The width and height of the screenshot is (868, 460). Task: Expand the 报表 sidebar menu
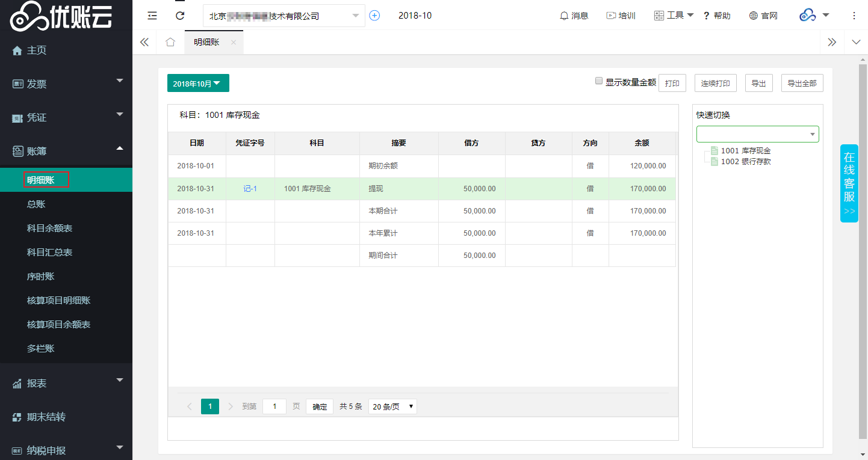[66, 384]
